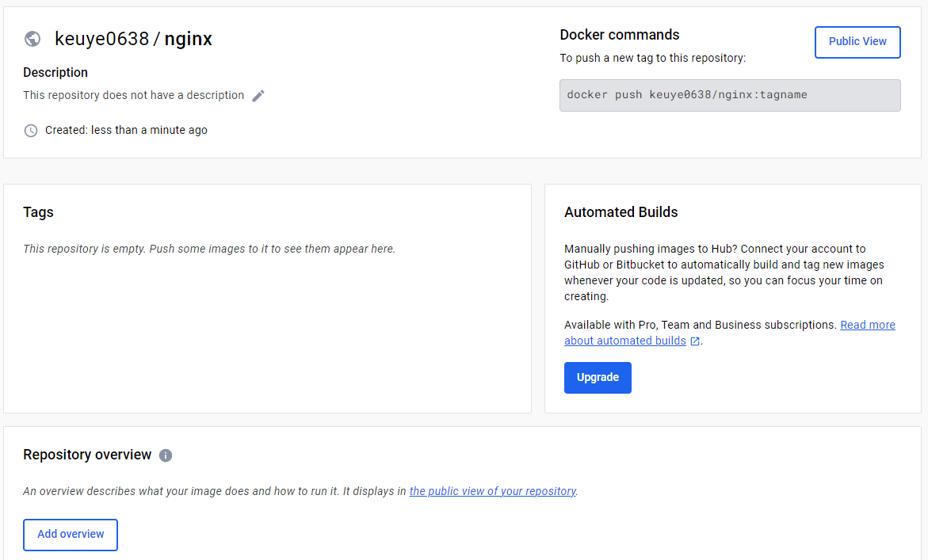Edit description with the pencil icon
The width and height of the screenshot is (928, 560).
point(258,96)
